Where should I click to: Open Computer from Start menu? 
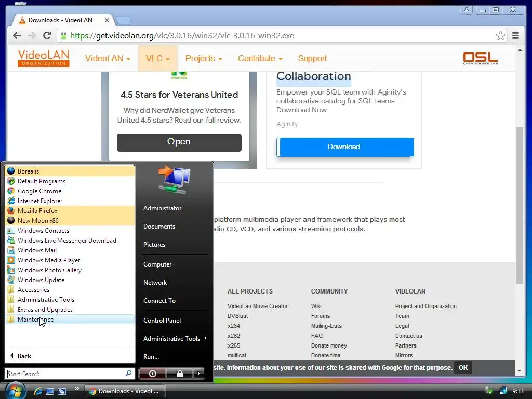tap(157, 264)
